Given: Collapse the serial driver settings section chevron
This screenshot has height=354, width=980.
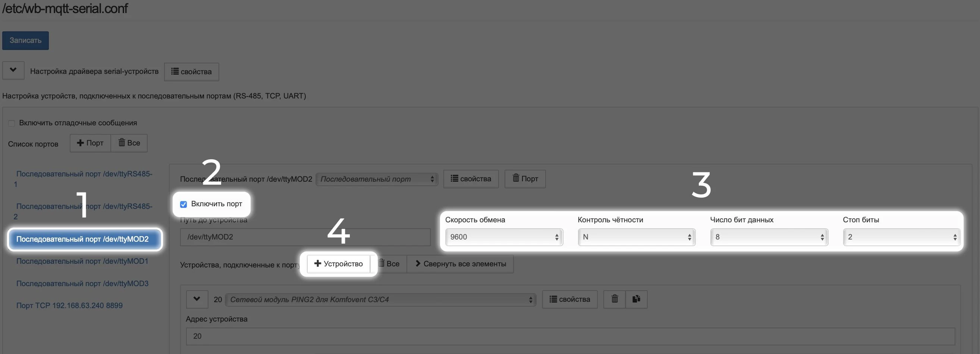Looking at the screenshot, I should pyautogui.click(x=13, y=71).
